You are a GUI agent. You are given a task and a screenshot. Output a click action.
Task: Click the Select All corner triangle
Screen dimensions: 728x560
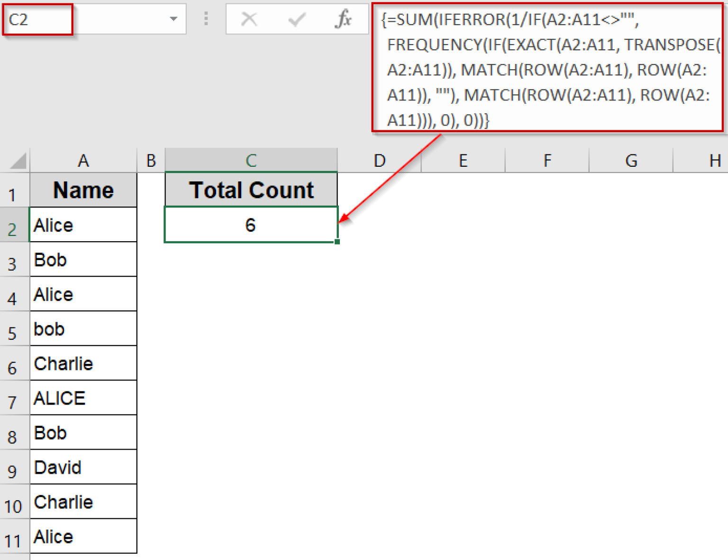18,161
